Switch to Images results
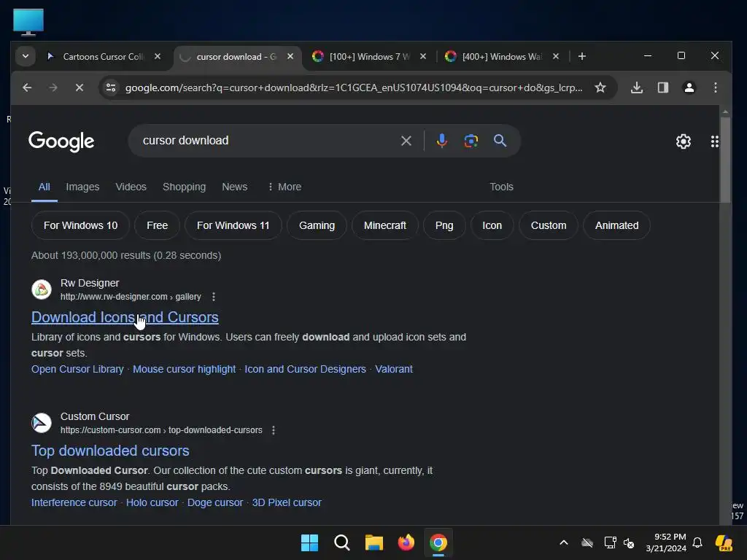This screenshot has width=747, height=560. coord(82,187)
